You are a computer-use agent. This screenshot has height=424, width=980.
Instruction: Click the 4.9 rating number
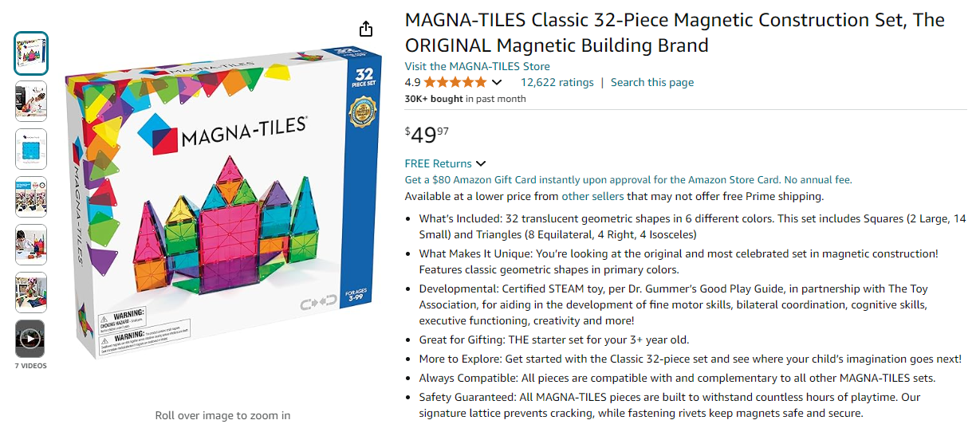[412, 82]
